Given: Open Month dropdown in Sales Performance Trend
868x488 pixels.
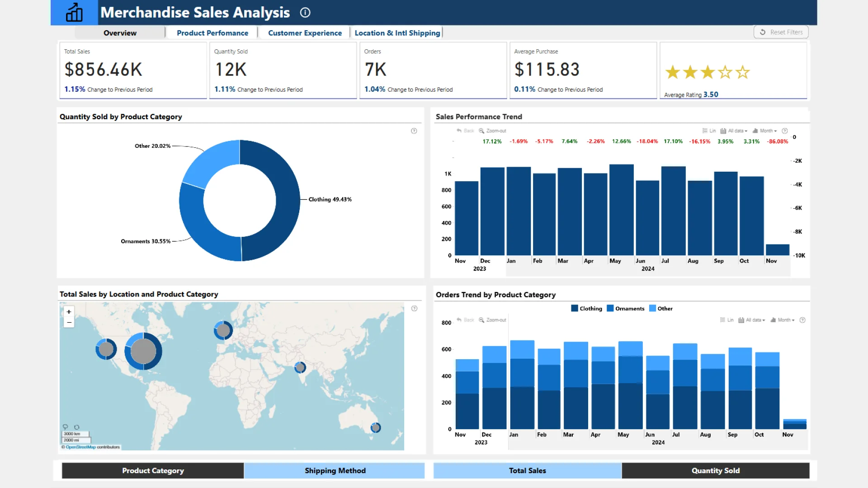Looking at the screenshot, I should [x=765, y=131].
